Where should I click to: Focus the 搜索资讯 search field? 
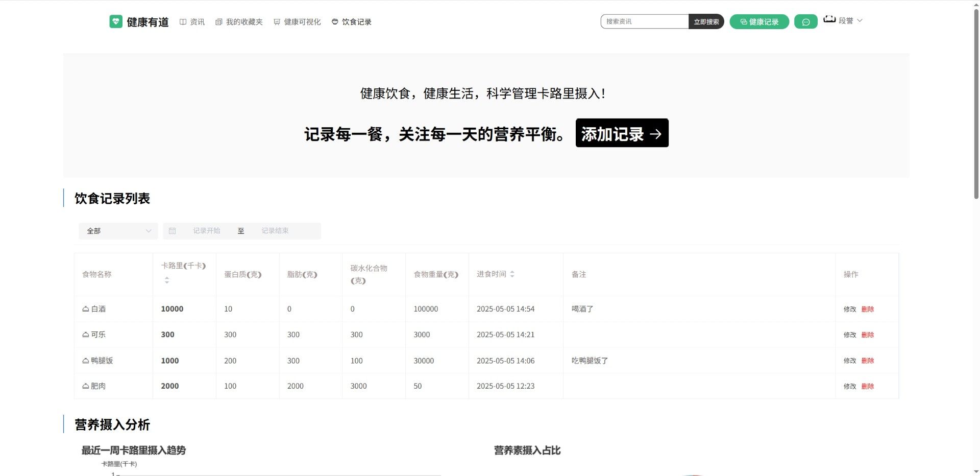pos(645,21)
